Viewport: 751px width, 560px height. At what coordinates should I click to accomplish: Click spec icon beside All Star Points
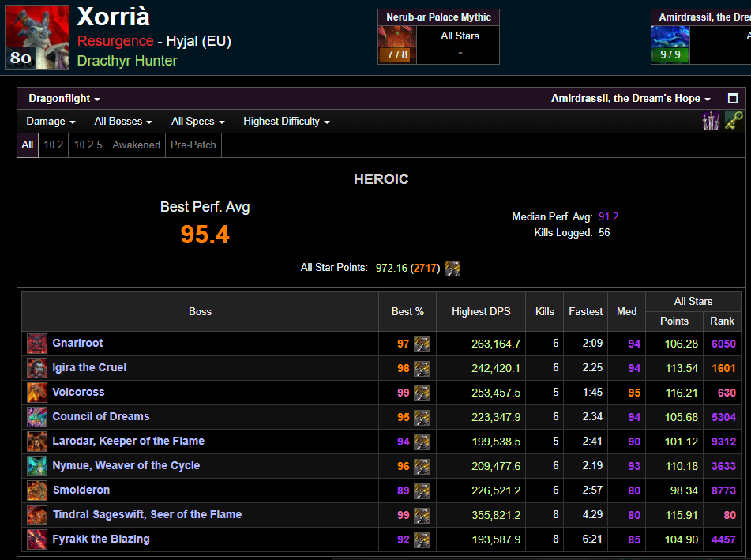452,269
